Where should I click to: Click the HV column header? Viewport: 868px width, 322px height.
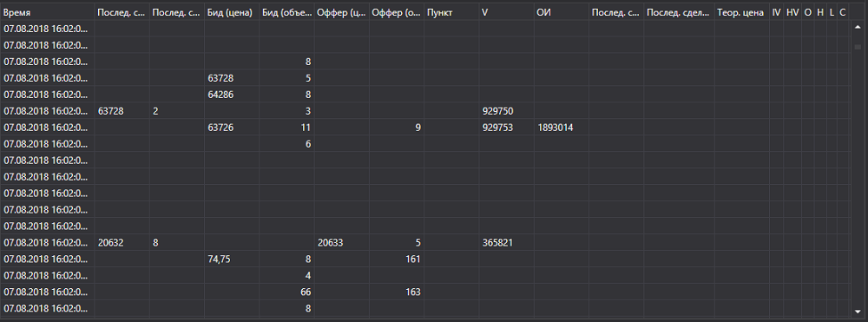tap(792, 12)
